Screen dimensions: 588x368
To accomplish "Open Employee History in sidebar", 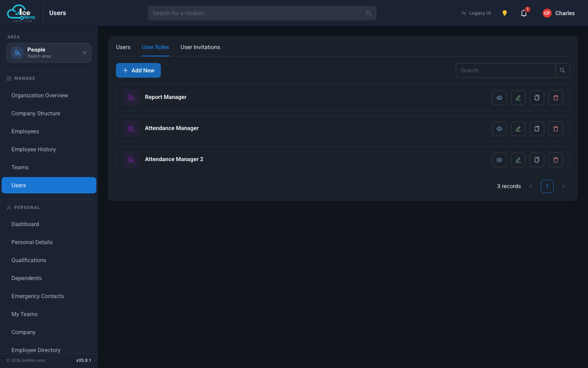I will pos(49,149).
